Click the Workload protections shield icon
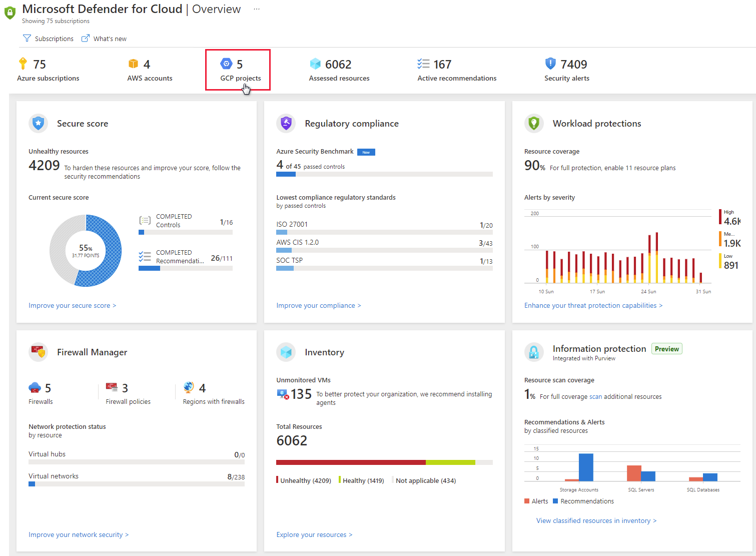756x556 pixels. pos(534,123)
